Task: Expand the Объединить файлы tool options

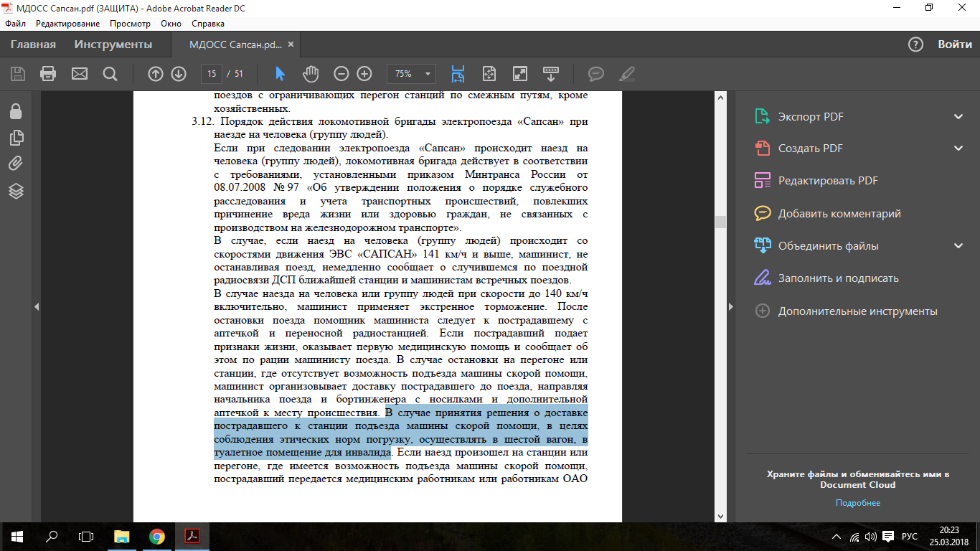Action: tap(958, 246)
